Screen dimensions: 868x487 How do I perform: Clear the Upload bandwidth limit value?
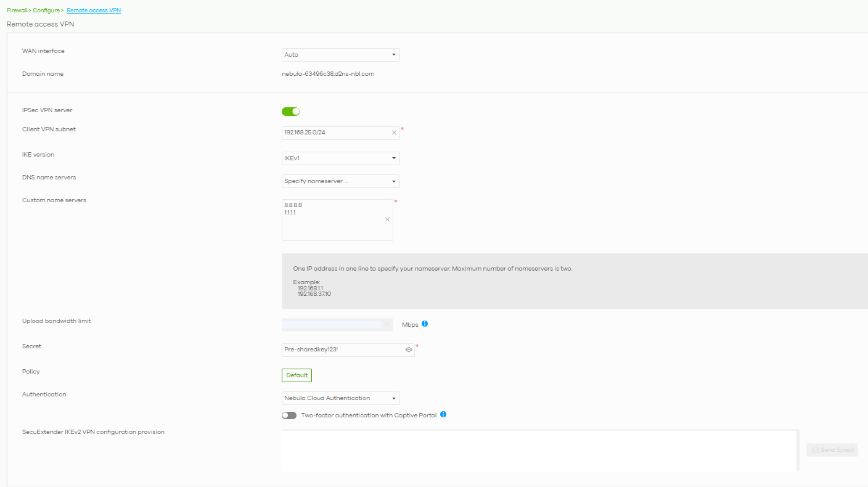point(387,324)
